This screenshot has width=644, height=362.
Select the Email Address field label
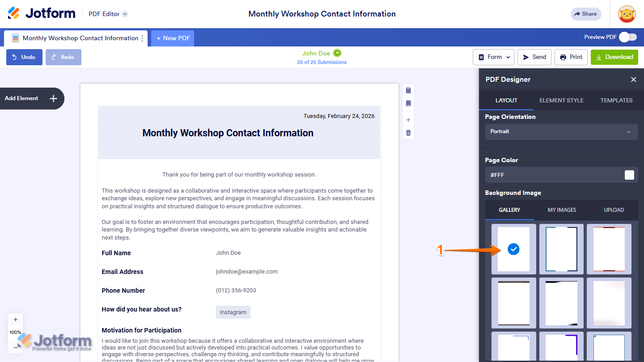point(123,272)
